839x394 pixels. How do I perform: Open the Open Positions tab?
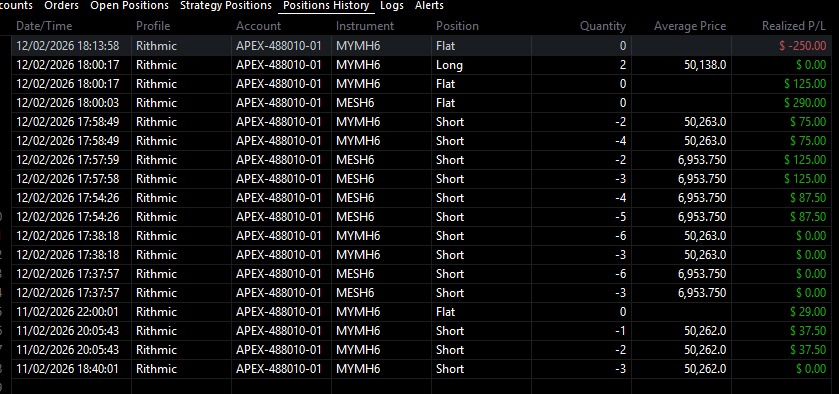tap(129, 6)
